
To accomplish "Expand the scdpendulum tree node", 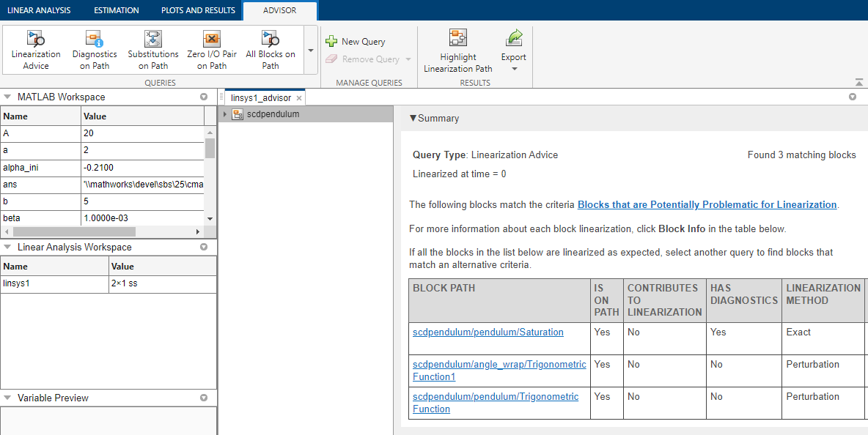I will pos(225,114).
